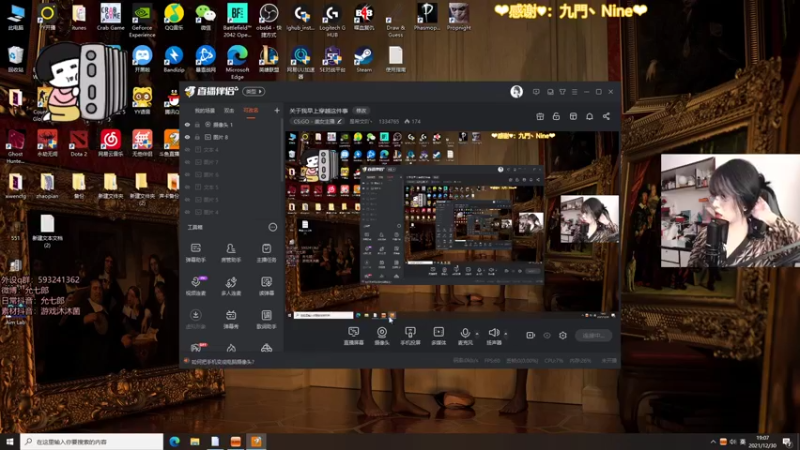
Task: Show the 图片 4 source
Action: 187,212
